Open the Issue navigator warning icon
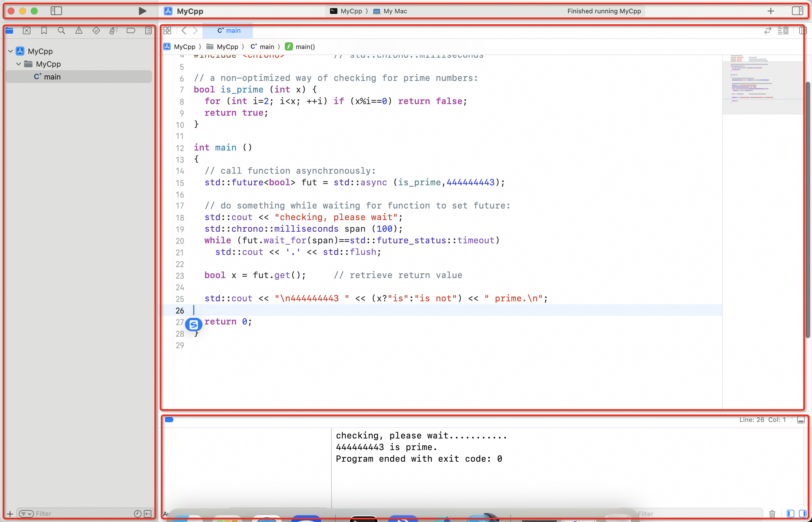Viewport: 812px width, 522px height. click(79, 31)
